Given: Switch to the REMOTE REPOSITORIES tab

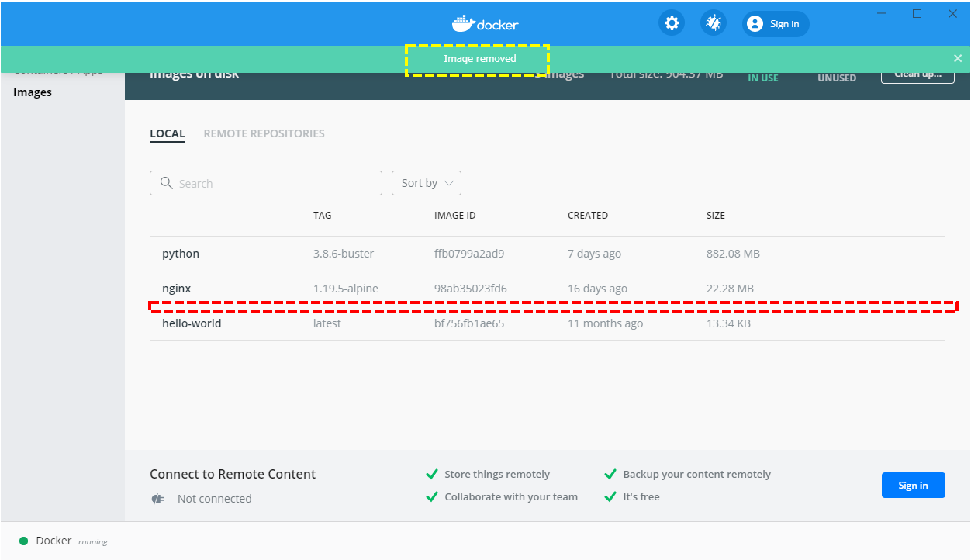Looking at the screenshot, I should tap(264, 133).
